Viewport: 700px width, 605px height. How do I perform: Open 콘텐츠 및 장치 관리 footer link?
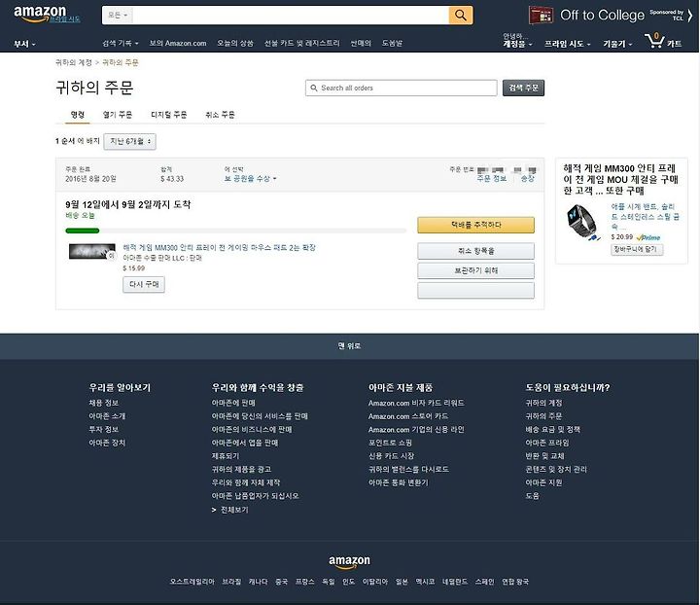pos(556,469)
